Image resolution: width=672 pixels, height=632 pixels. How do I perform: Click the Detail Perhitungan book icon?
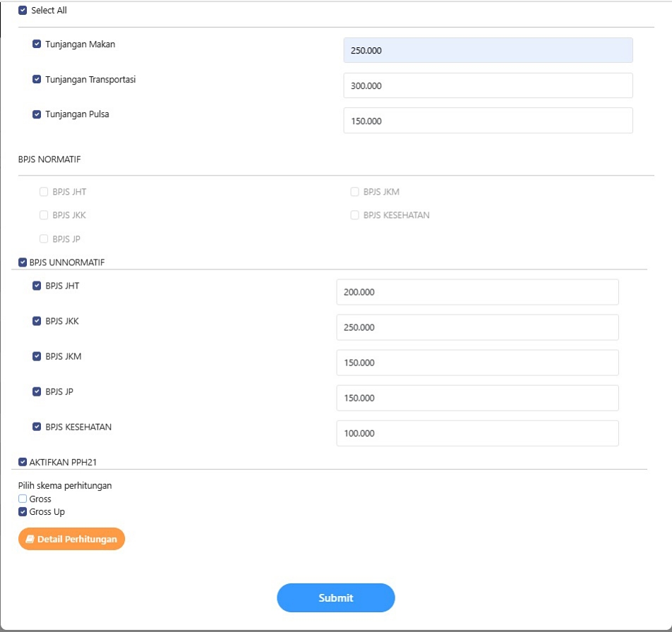click(x=30, y=539)
